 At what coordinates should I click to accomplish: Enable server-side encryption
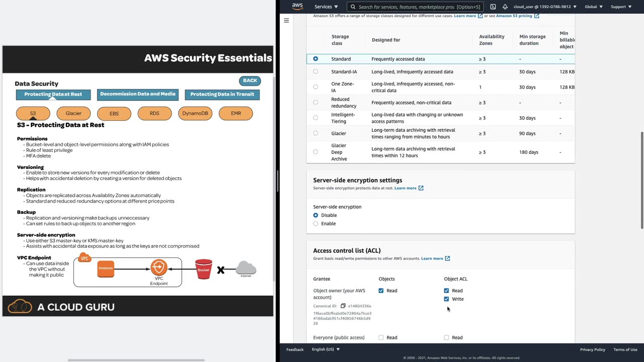[315, 224]
